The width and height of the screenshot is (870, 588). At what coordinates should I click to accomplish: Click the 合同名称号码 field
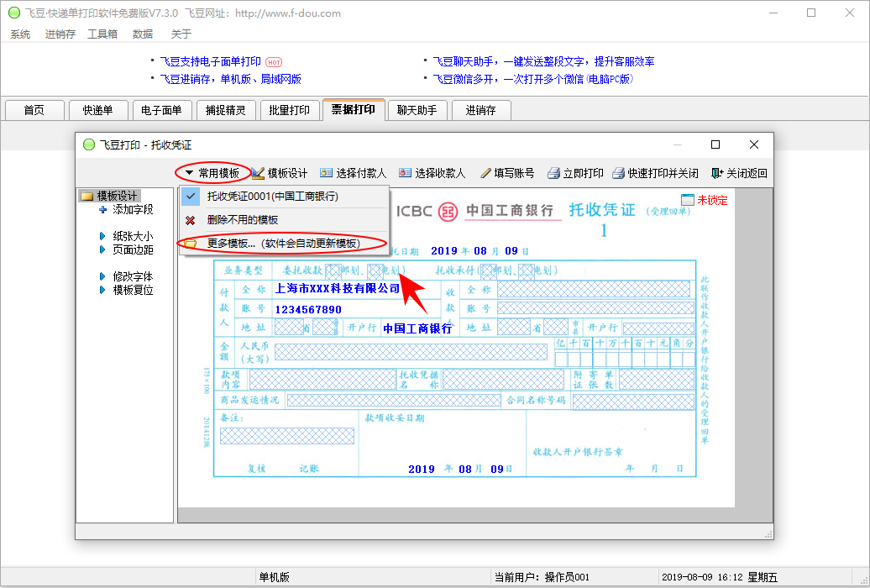coord(633,401)
